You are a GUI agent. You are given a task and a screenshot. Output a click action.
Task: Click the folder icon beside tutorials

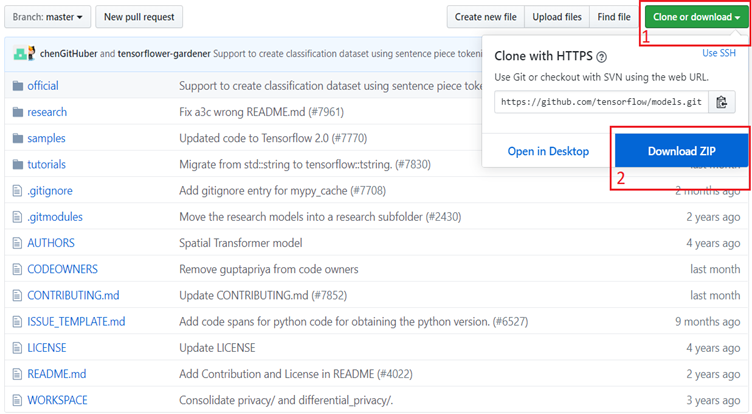[18, 165]
